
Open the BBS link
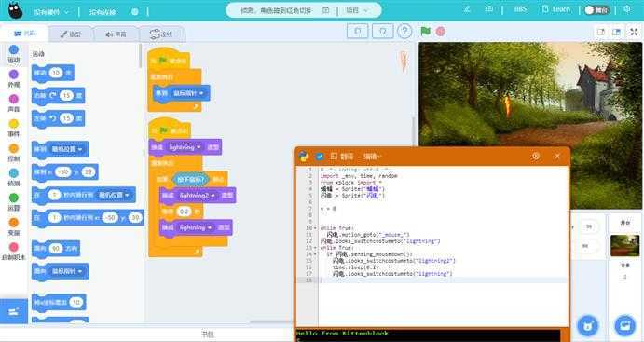[520, 9]
